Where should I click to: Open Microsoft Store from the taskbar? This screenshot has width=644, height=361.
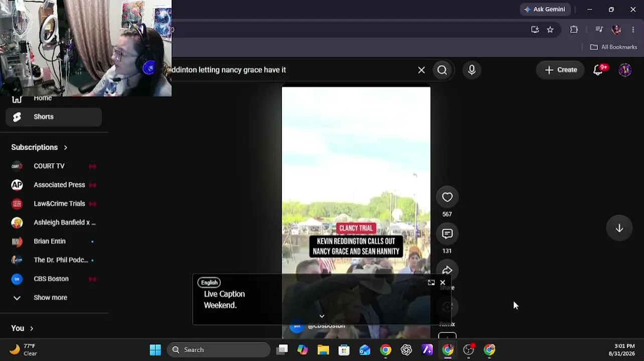click(x=344, y=350)
